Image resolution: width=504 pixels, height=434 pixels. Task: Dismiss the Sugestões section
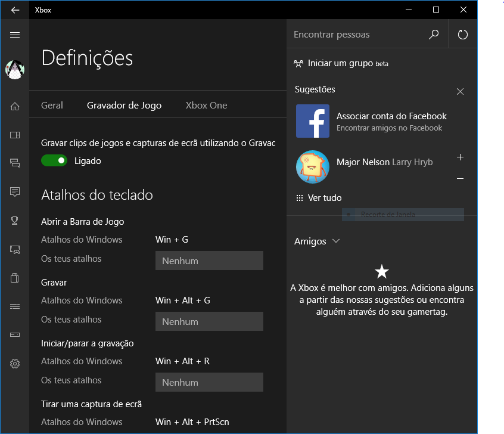click(x=460, y=92)
